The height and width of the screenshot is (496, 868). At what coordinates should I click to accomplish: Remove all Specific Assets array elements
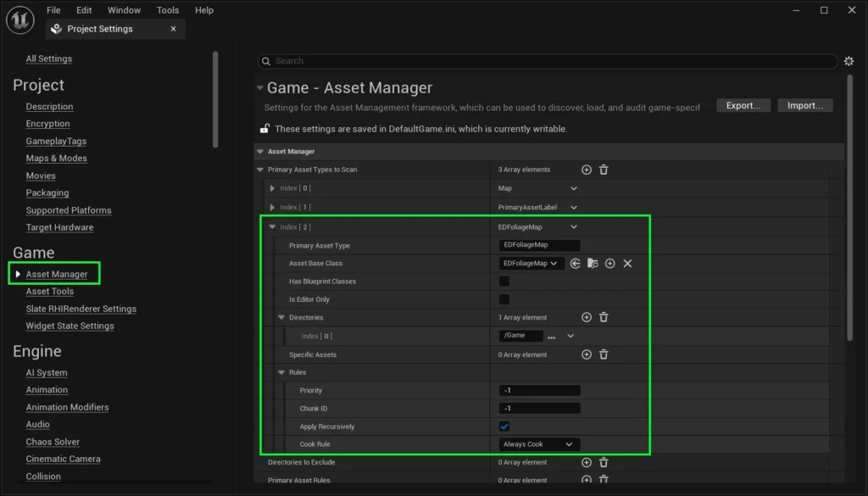(604, 354)
